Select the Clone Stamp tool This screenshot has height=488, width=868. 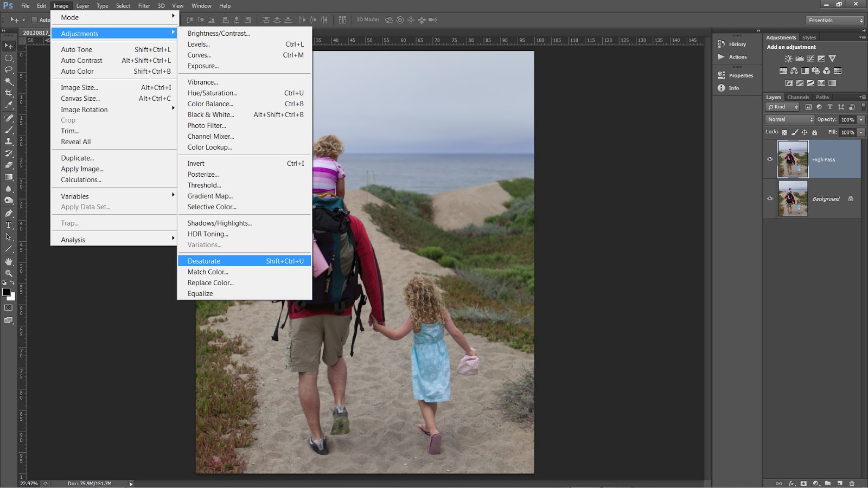pyautogui.click(x=9, y=142)
